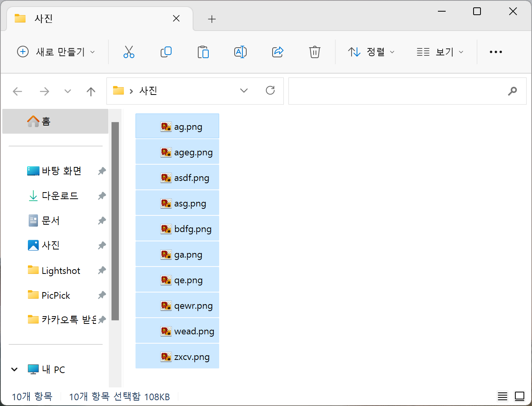The image size is (532, 406).
Task: Click the navigation pane scrollbar
Action: (x=115, y=221)
